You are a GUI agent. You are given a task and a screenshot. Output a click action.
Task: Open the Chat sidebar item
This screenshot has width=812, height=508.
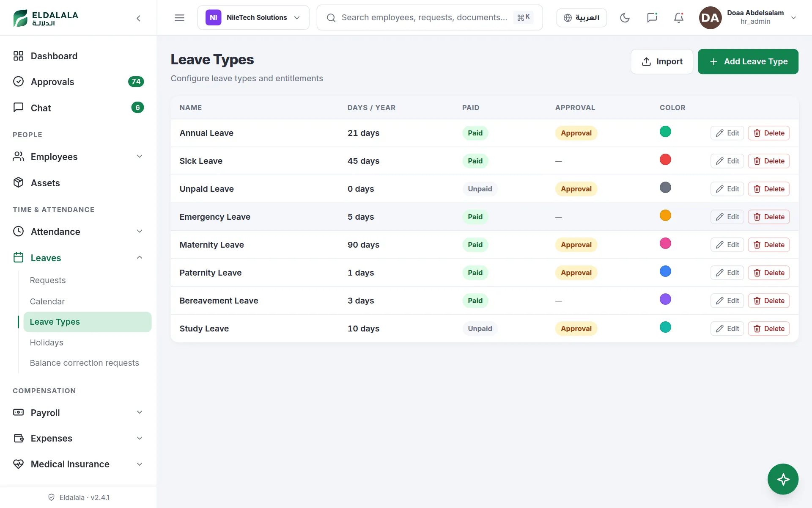point(78,108)
